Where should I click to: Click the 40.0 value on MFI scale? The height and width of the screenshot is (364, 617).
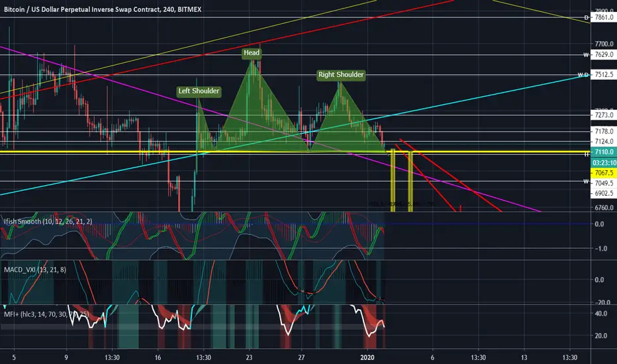click(600, 314)
